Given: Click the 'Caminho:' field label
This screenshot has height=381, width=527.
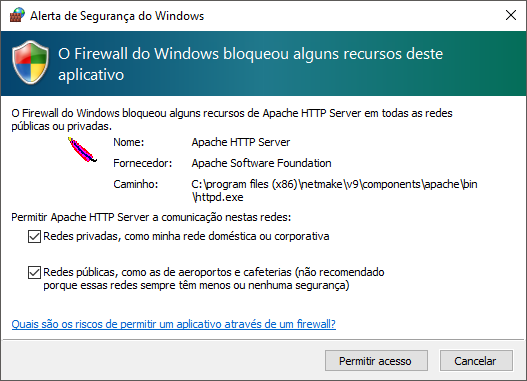Looking at the screenshot, I should coord(135,184).
